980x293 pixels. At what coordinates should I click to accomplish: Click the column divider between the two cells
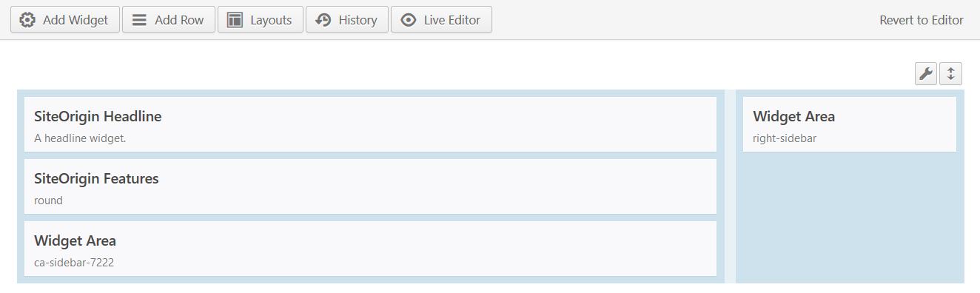pyautogui.click(x=730, y=186)
